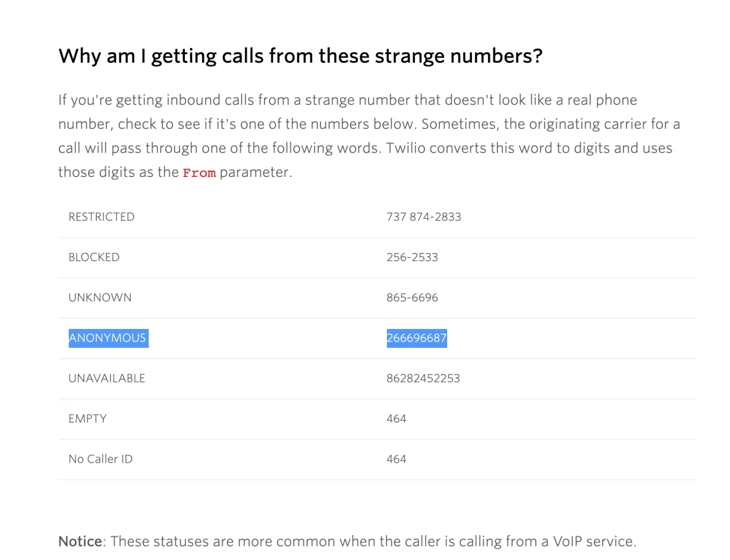The width and height of the screenshot is (730, 560).
Task: Click the RESTRICTED table cell
Action: click(102, 217)
